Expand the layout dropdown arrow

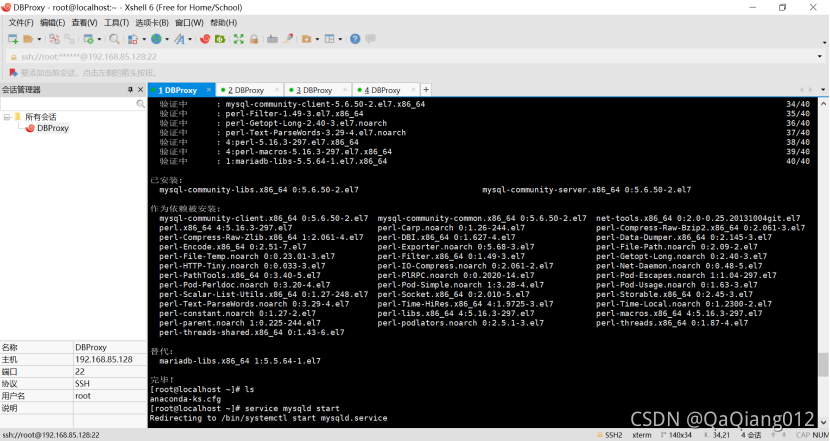(x=340, y=39)
